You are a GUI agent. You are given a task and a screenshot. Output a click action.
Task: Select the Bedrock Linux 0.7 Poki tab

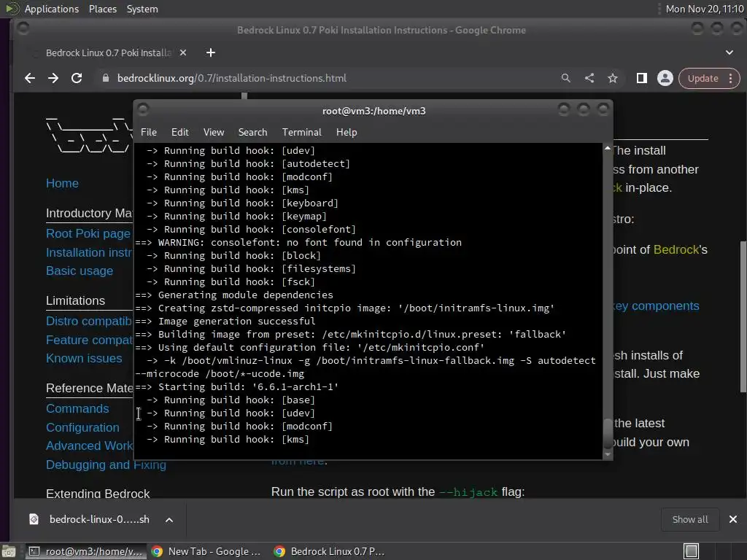click(x=109, y=52)
